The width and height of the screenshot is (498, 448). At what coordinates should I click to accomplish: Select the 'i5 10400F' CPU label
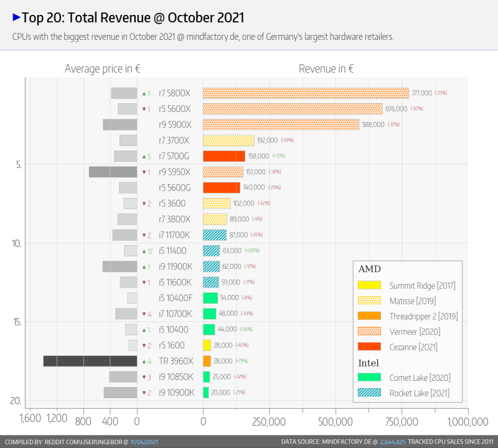(176, 298)
